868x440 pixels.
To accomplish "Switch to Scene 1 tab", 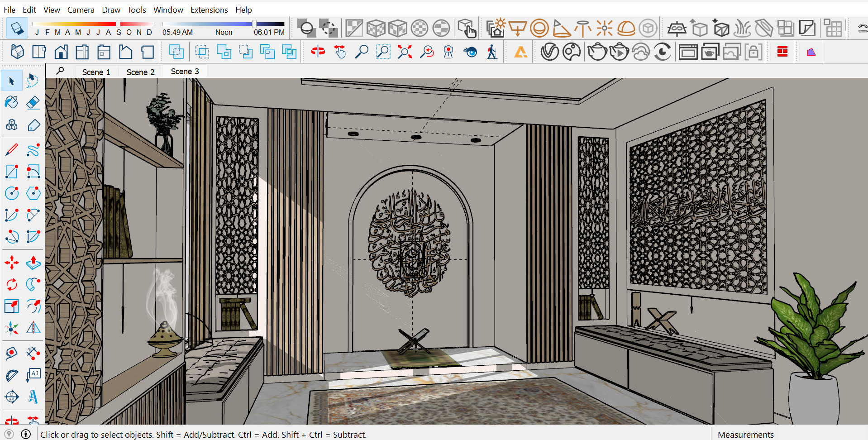I will (96, 72).
